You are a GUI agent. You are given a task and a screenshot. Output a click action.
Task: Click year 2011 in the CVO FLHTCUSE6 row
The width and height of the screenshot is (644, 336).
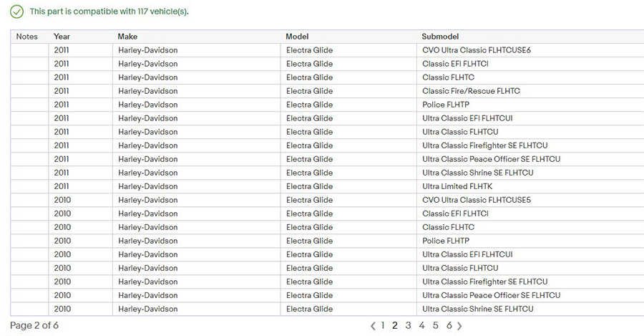pyautogui.click(x=62, y=50)
